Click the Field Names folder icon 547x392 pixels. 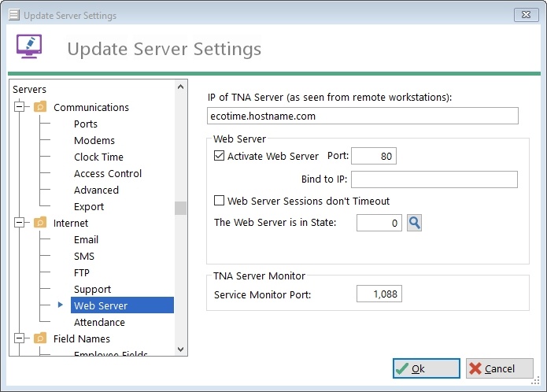tap(40, 338)
